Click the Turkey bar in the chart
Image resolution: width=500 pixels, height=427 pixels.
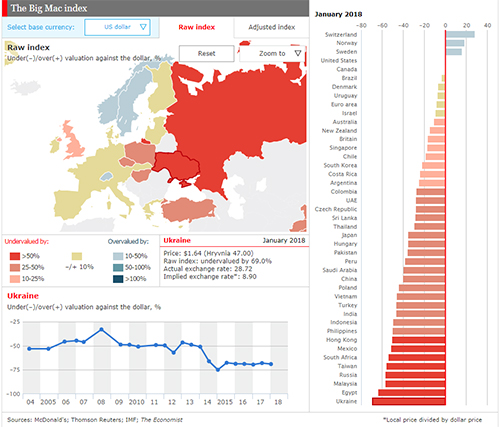[421, 305]
